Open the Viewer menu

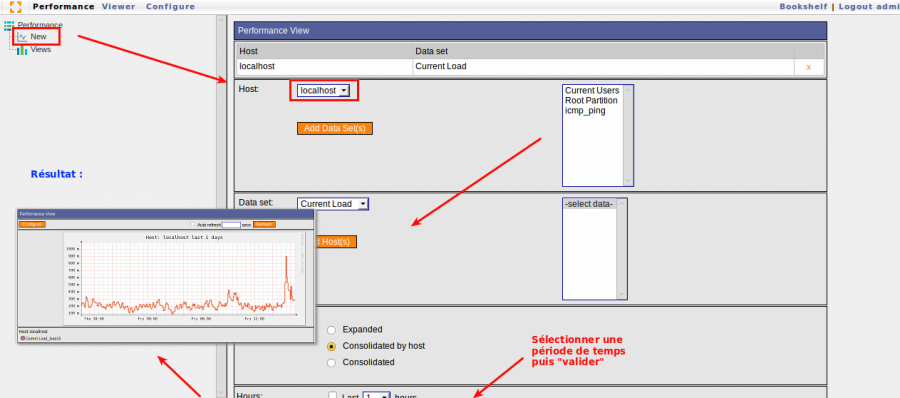pyautogui.click(x=118, y=7)
